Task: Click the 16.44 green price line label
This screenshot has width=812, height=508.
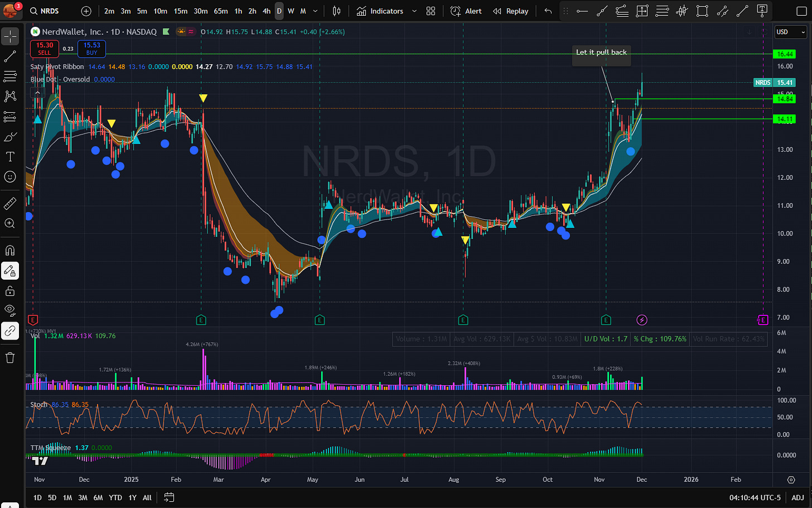Action: 785,54
